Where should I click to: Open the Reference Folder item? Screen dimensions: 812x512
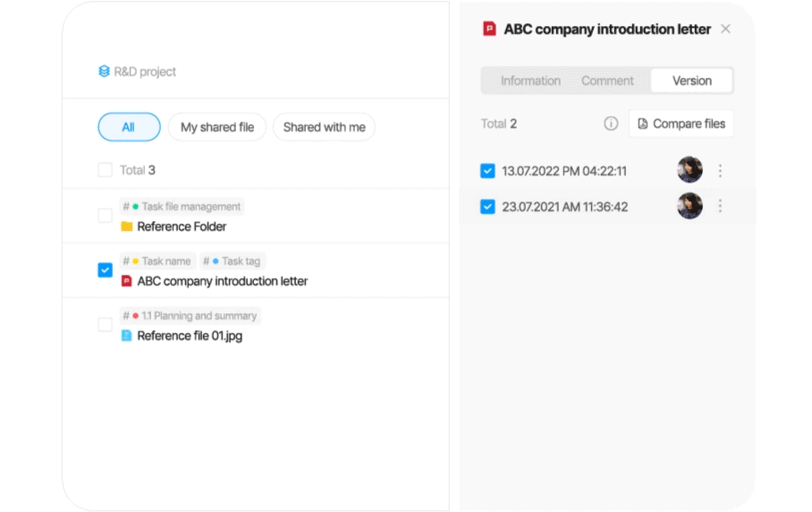(x=182, y=226)
